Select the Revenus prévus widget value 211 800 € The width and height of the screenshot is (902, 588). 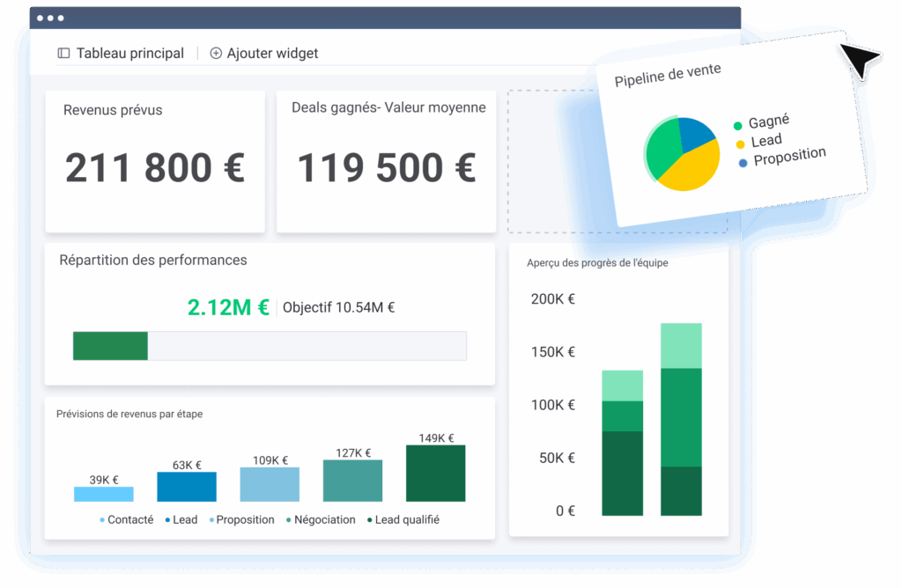[155, 168]
